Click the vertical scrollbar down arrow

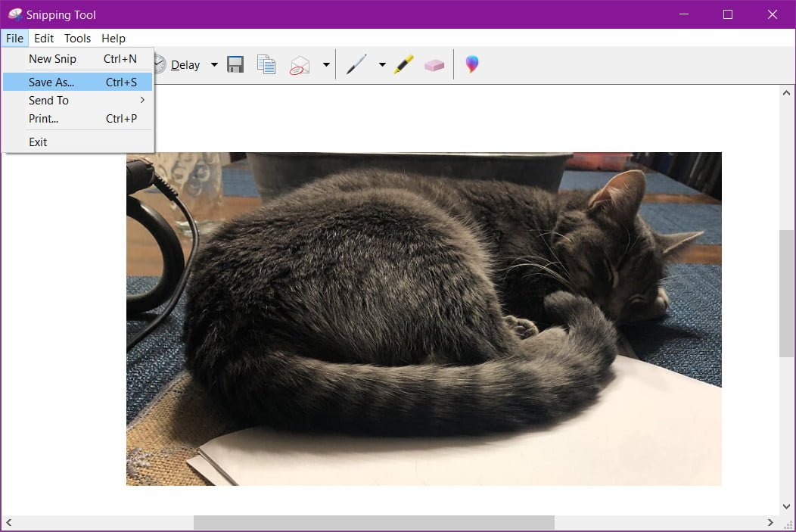click(787, 506)
